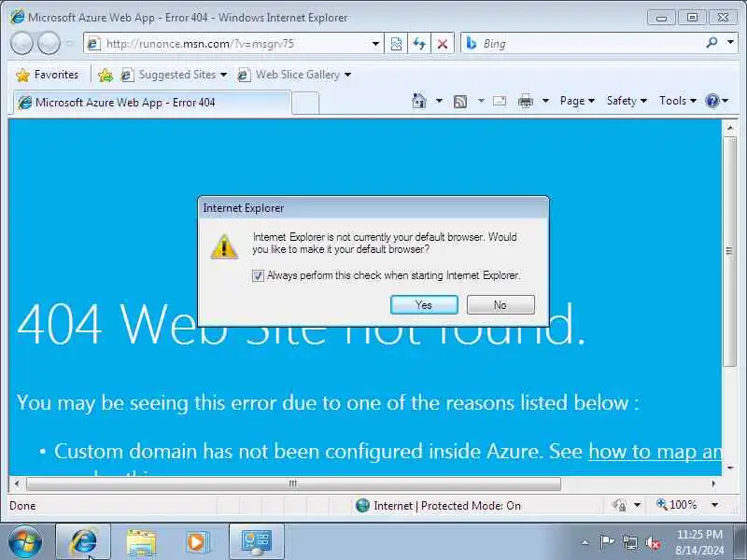The height and width of the screenshot is (560, 747).
Task: Click the Bing search box
Action: point(583,44)
